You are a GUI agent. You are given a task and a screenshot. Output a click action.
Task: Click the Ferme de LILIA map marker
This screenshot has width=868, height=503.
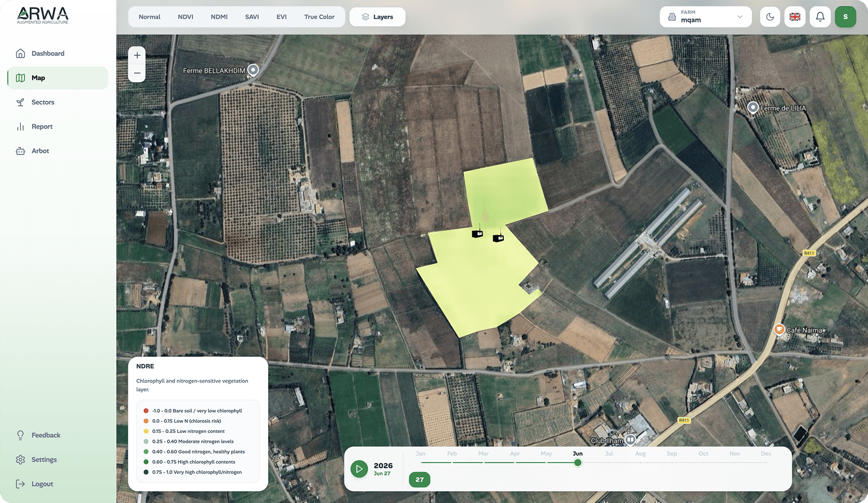click(x=753, y=107)
